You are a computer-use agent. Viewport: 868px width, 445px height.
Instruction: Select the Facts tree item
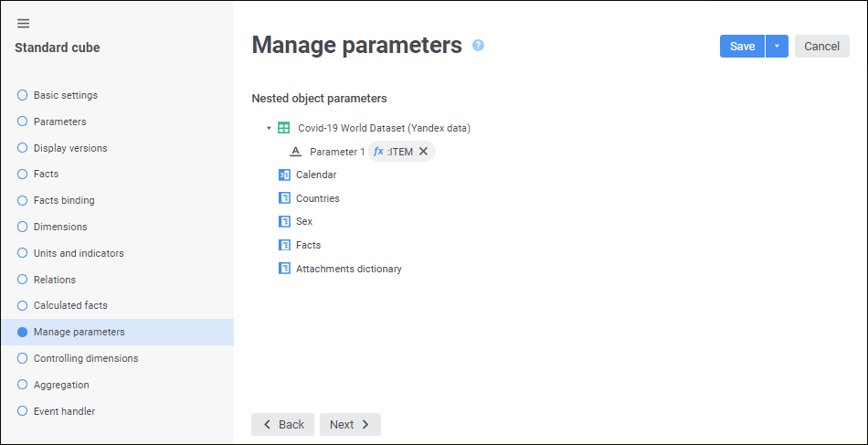tap(308, 245)
